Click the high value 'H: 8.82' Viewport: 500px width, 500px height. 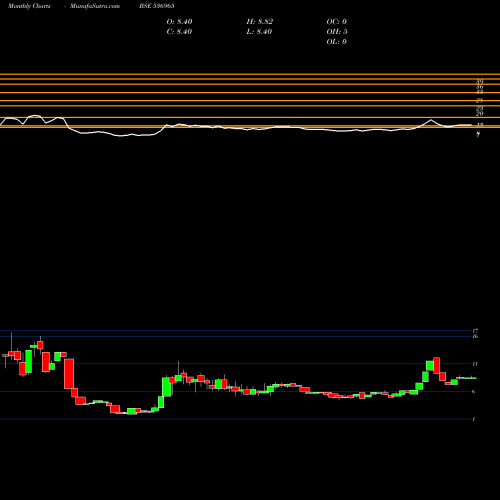pos(260,22)
